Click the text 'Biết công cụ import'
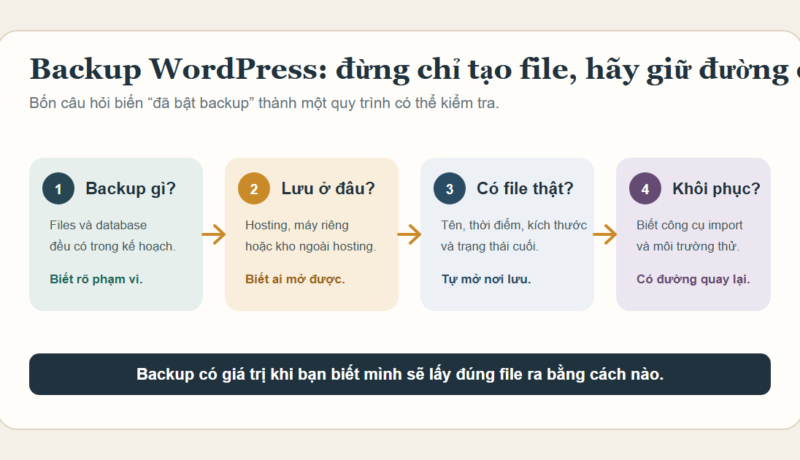Viewport: 800px width, 460px height. point(689,225)
